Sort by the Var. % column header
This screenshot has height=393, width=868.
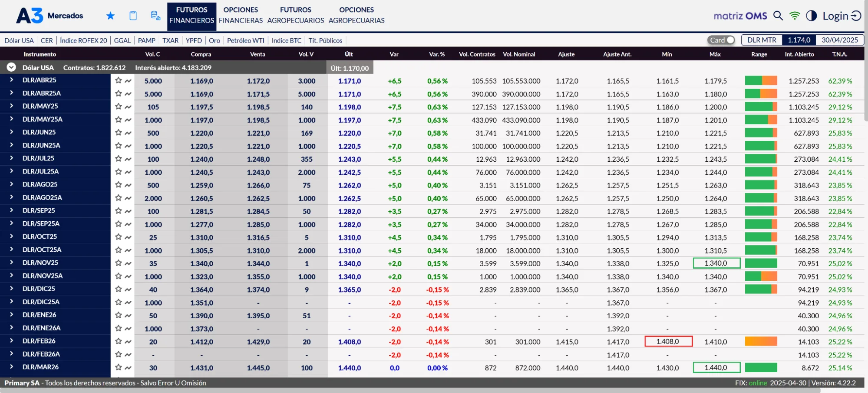pos(437,54)
